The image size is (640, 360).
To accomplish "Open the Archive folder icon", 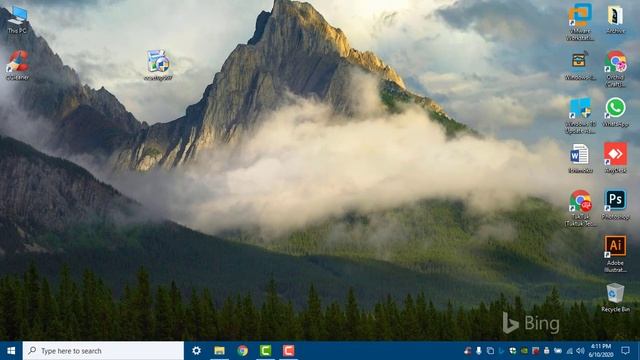I will [615, 20].
